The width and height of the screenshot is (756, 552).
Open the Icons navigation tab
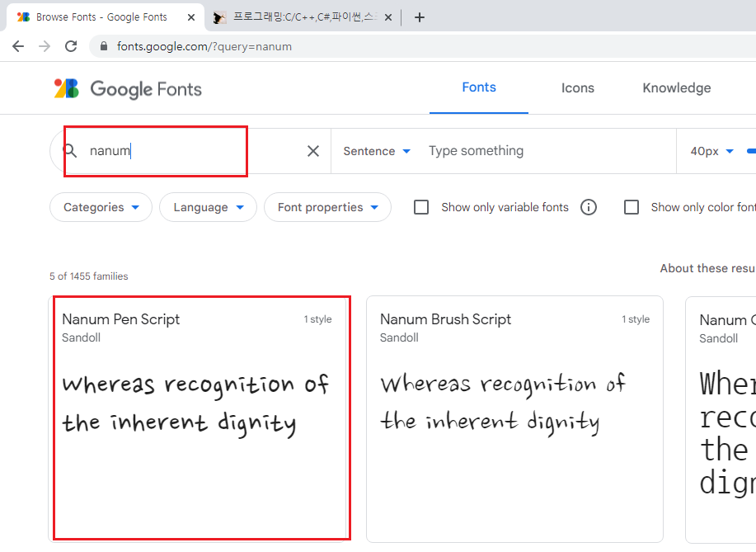(x=578, y=87)
